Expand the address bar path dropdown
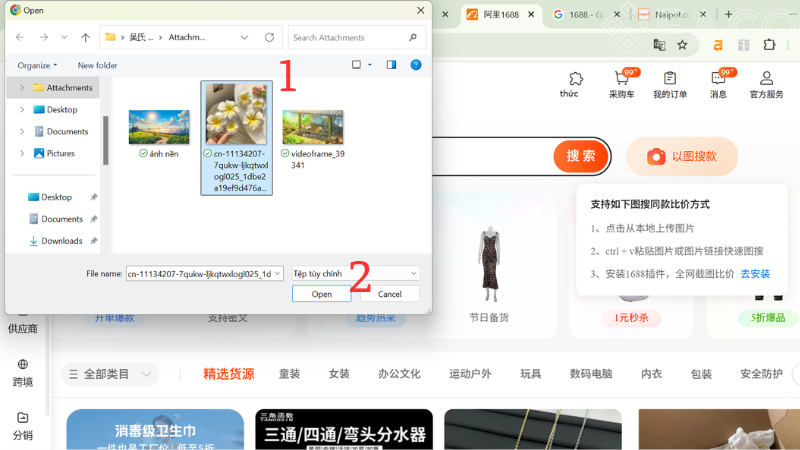 pyautogui.click(x=244, y=37)
